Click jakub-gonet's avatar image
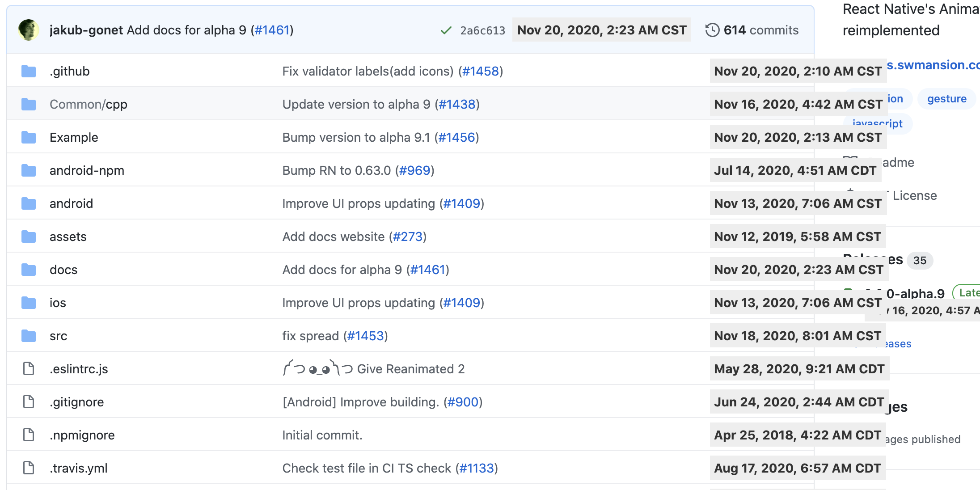Screen dimensions: 980x490 pyautogui.click(x=29, y=30)
